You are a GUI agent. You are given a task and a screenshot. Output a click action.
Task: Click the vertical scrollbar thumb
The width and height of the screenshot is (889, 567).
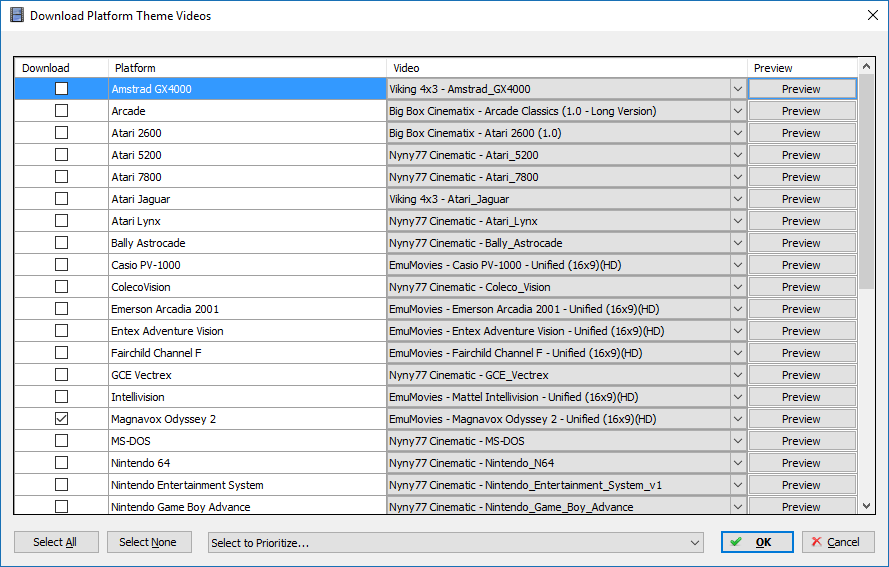click(866, 181)
